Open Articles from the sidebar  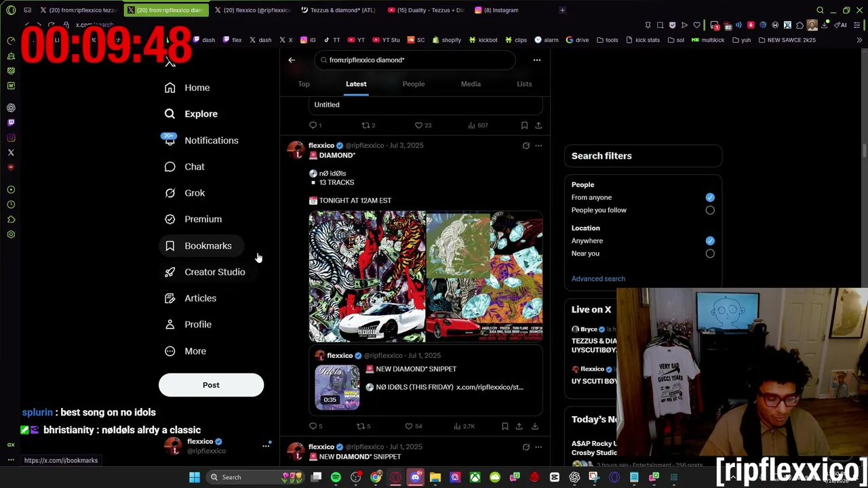pos(191,298)
